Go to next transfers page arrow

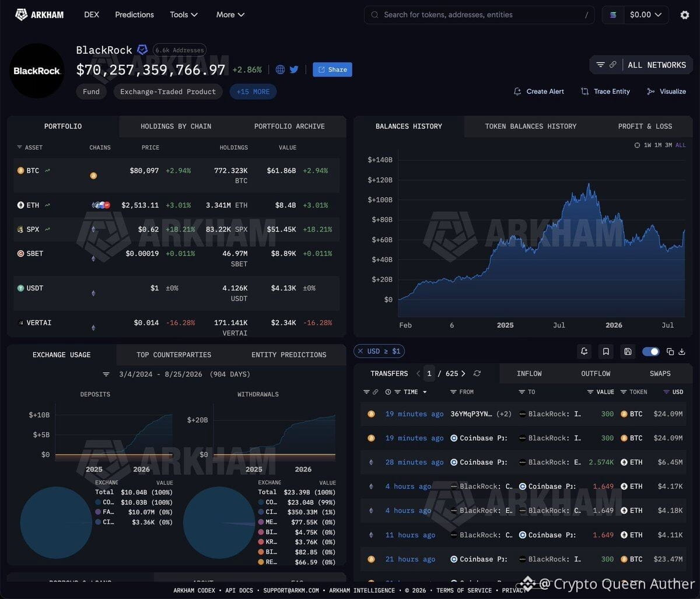click(x=463, y=373)
